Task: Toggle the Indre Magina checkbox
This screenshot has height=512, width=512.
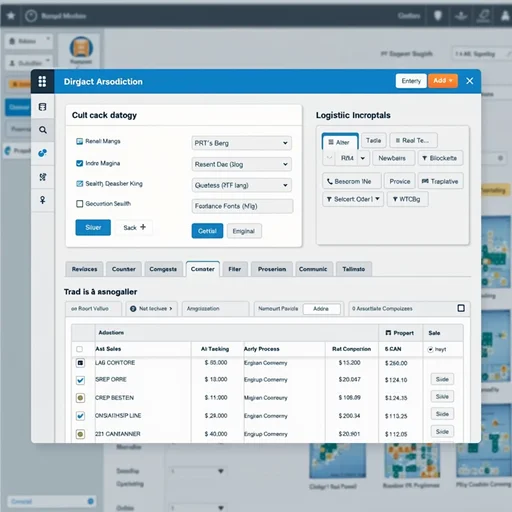Action: click(79, 163)
